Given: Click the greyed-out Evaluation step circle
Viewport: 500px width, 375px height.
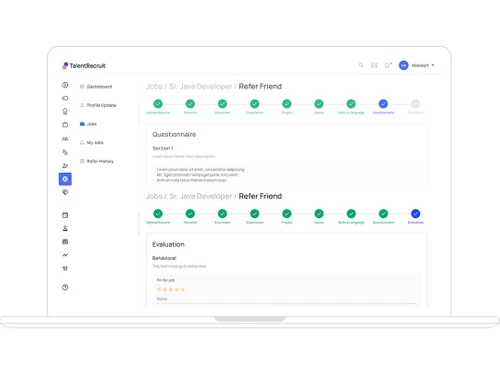Looking at the screenshot, I should (x=415, y=104).
